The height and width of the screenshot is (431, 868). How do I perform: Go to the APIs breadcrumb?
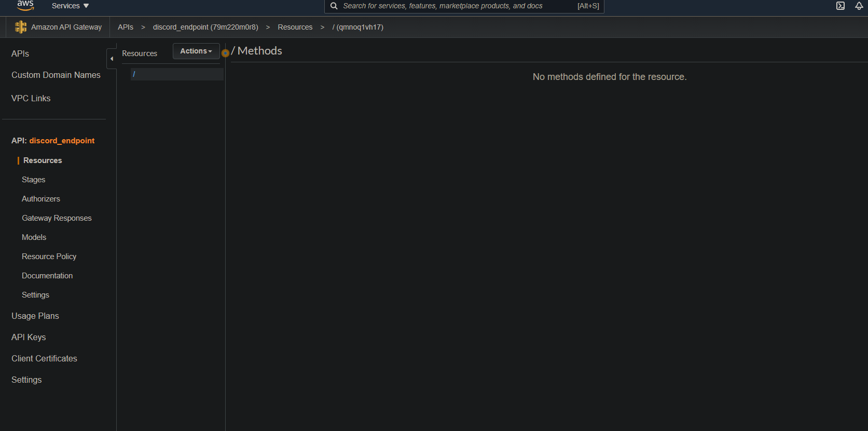126,27
